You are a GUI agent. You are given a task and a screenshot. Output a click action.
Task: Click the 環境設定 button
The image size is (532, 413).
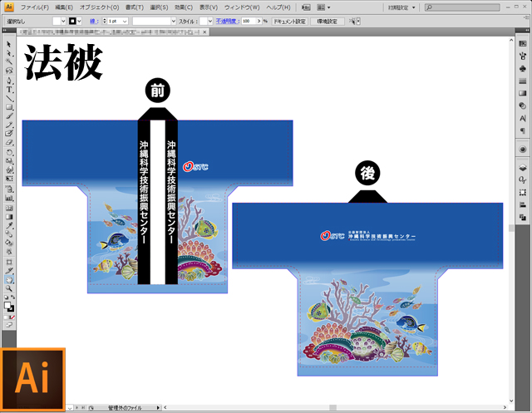[x=328, y=21]
